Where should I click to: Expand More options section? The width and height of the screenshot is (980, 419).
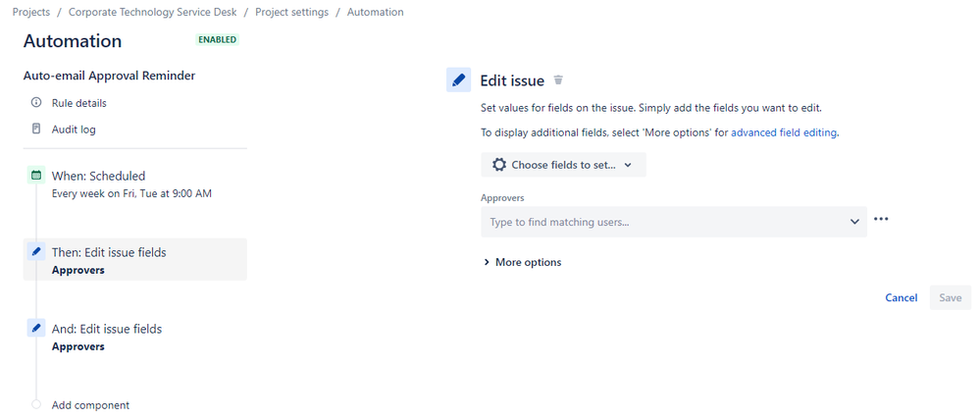tap(523, 262)
